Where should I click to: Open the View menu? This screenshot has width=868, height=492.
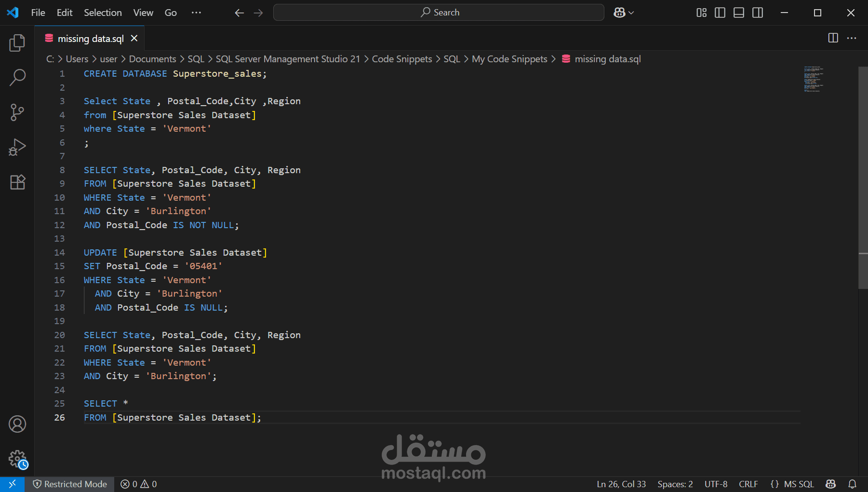pyautogui.click(x=143, y=13)
